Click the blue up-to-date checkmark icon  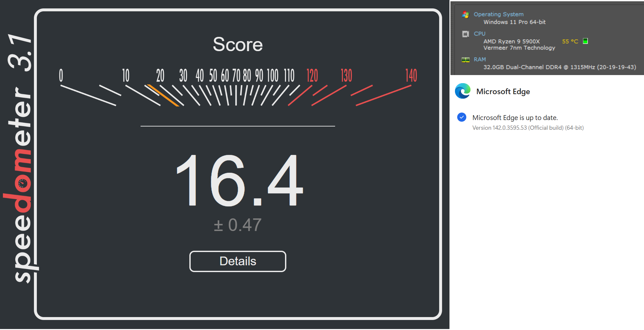(x=462, y=117)
